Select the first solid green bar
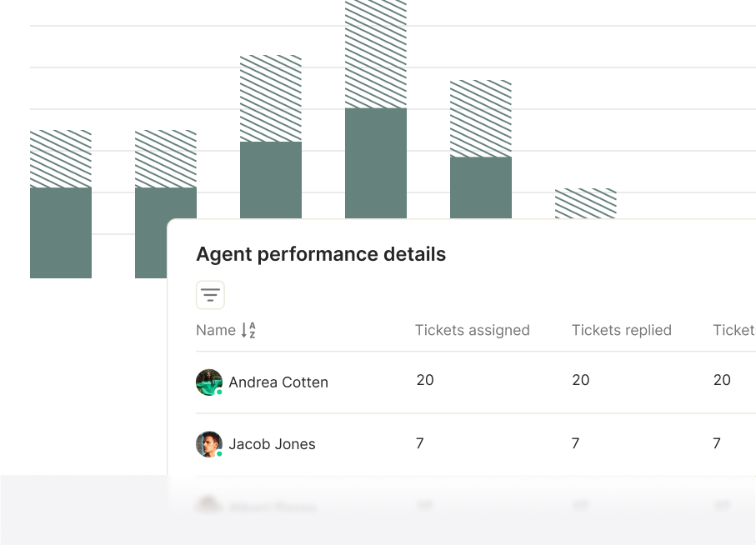Image resolution: width=756 pixels, height=545 pixels. pyautogui.click(x=61, y=232)
